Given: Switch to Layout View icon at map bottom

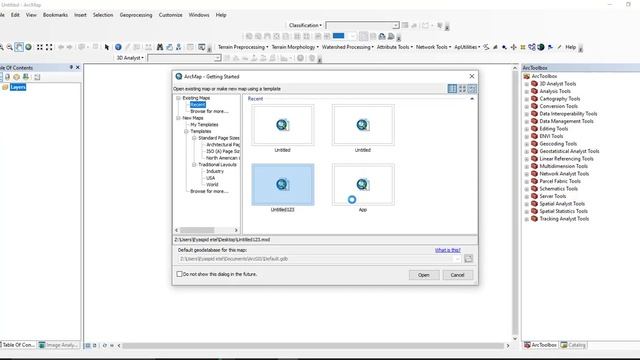Looking at the screenshot, I should point(95,345).
